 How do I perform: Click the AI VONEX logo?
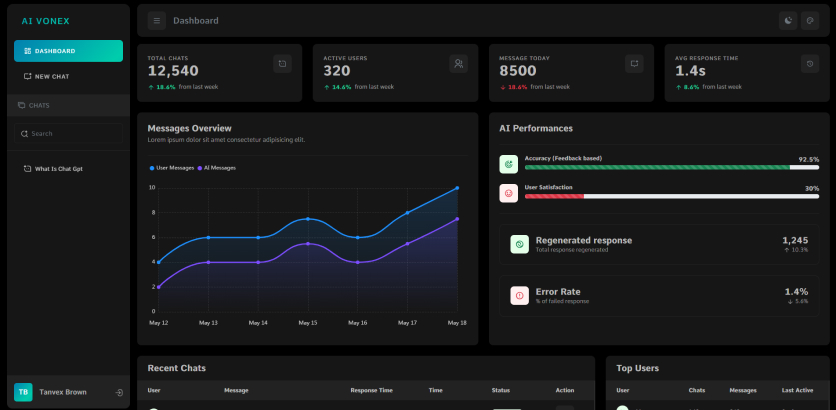click(45, 21)
